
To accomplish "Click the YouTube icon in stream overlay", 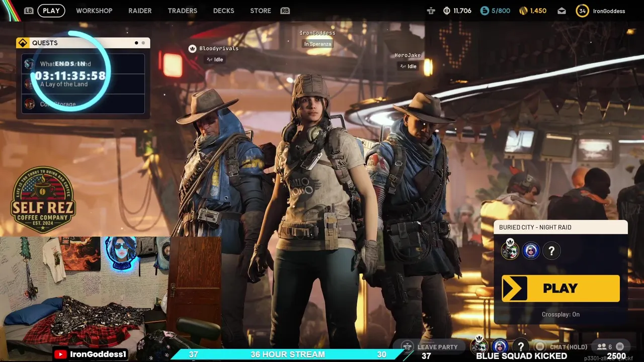I will click(x=60, y=354).
